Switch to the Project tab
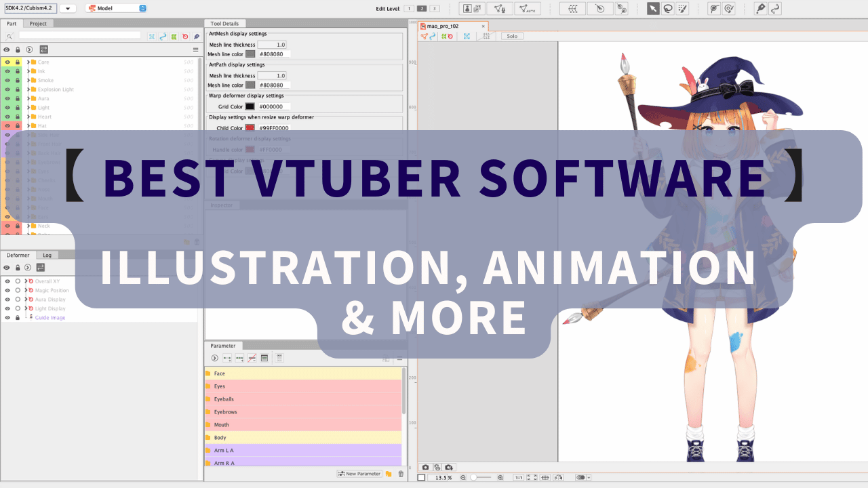This screenshot has height=488, width=868. point(38,24)
